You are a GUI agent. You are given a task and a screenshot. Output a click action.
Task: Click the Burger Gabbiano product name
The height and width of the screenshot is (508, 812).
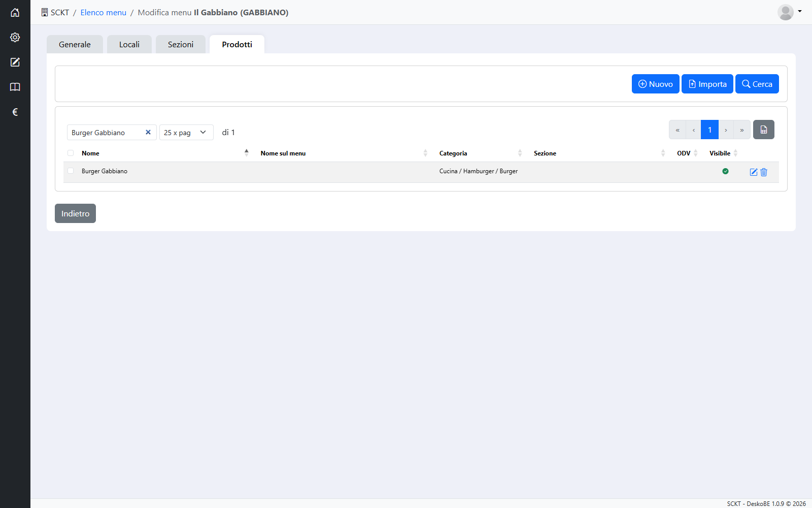[105, 171]
